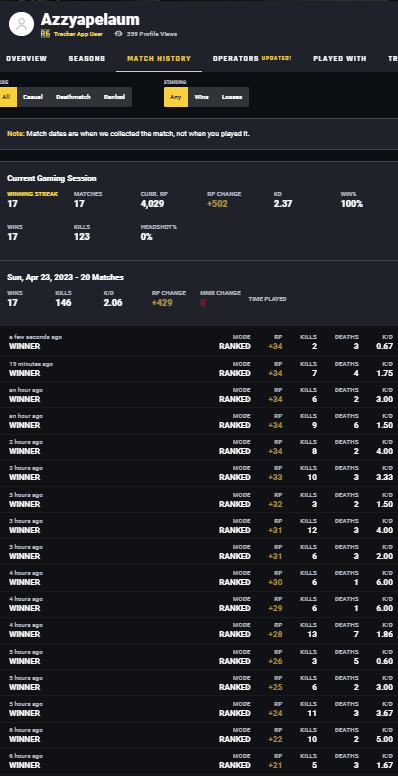The width and height of the screenshot is (398, 776).
Task: Click the Win% value 100%
Action: pyautogui.click(x=351, y=204)
